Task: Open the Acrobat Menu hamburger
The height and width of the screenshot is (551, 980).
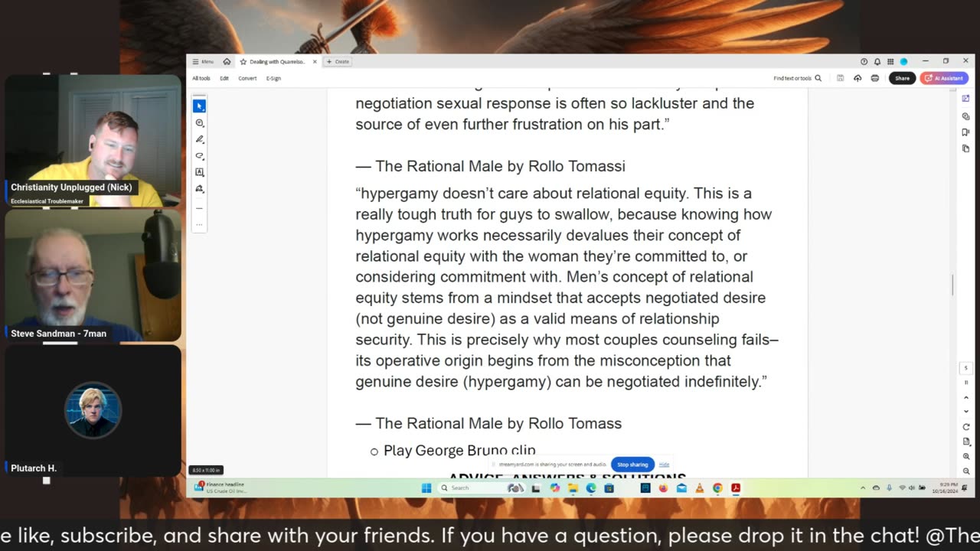Action: 203,61
